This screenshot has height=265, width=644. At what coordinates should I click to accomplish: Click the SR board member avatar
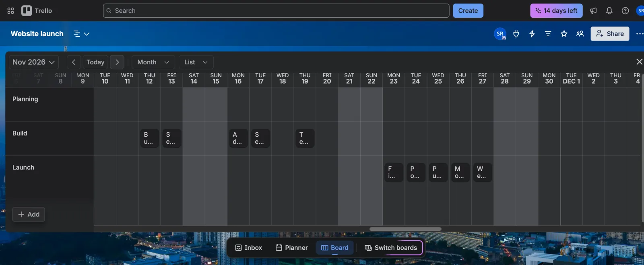click(x=500, y=34)
